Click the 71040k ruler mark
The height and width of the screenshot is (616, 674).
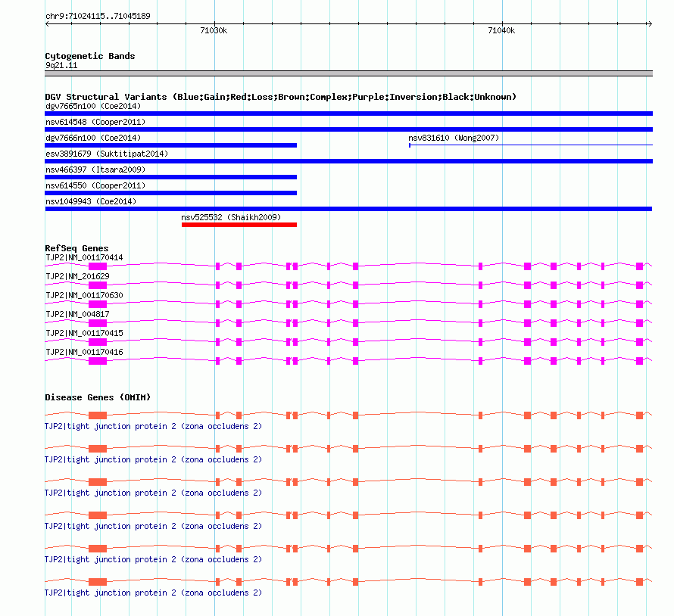pyautogui.click(x=501, y=30)
